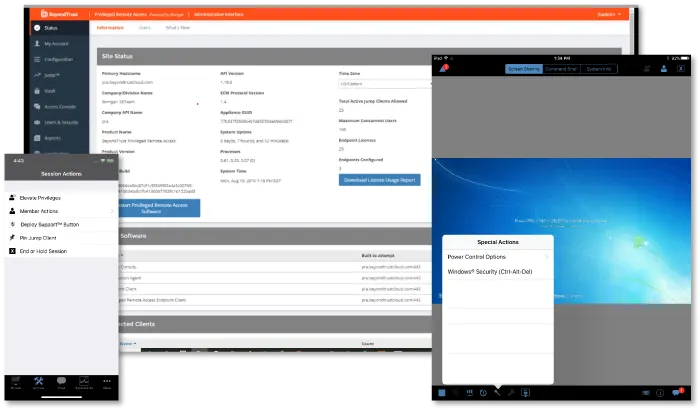Tap the notification badge icon on iPad
The width and height of the screenshot is (700, 410).
[444, 68]
